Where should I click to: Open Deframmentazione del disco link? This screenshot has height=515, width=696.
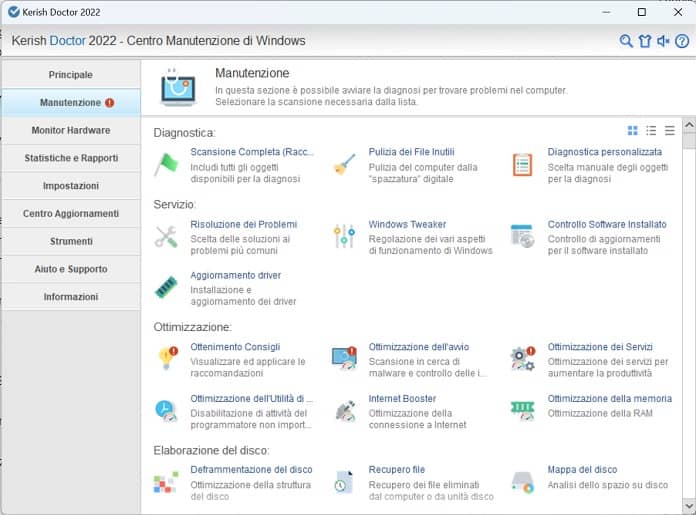pyautogui.click(x=251, y=469)
